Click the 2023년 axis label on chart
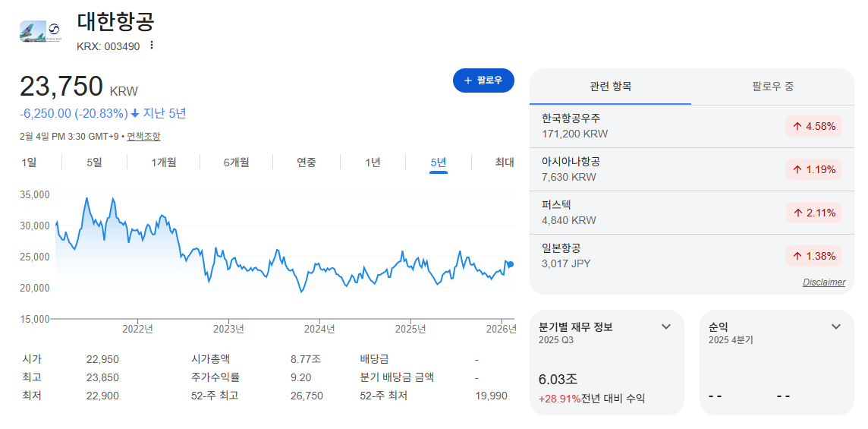This screenshot has height=429, width=868. pyautogui.click(x=228, y=329)
